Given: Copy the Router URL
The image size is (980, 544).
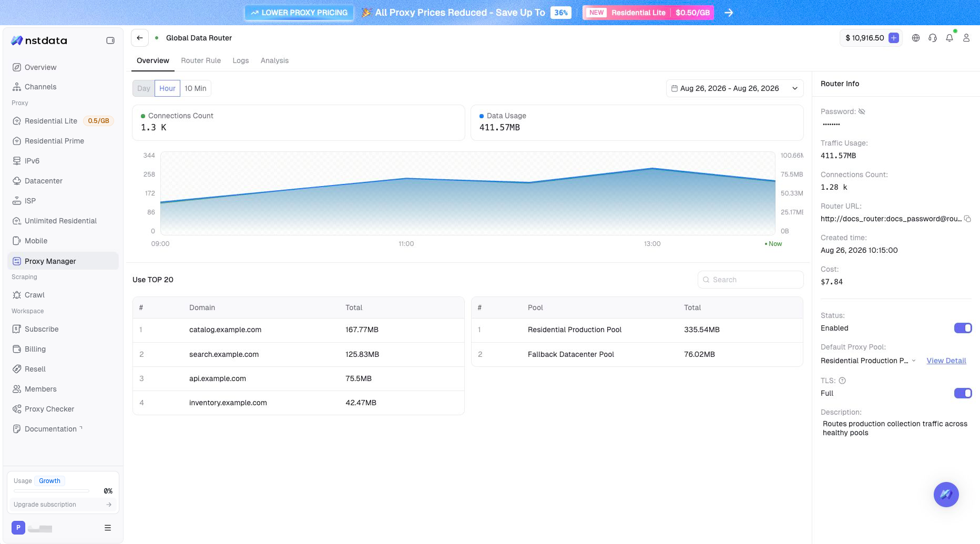Looking at the screenshot, I should click(967, 219).
